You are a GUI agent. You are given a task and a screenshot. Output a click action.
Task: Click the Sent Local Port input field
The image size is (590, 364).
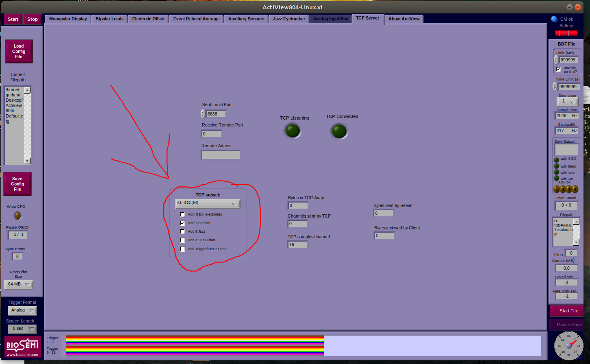[216, 113]
